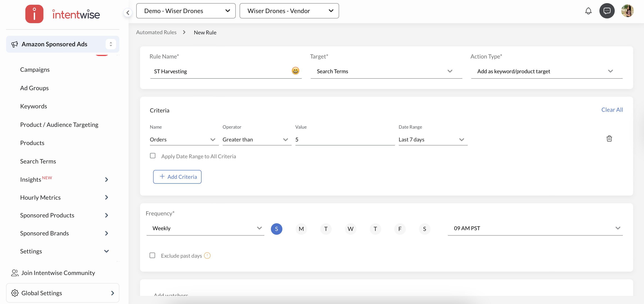Click the Clear All link
This screenshot has height=304, width=644.
(x=612, y=110)
